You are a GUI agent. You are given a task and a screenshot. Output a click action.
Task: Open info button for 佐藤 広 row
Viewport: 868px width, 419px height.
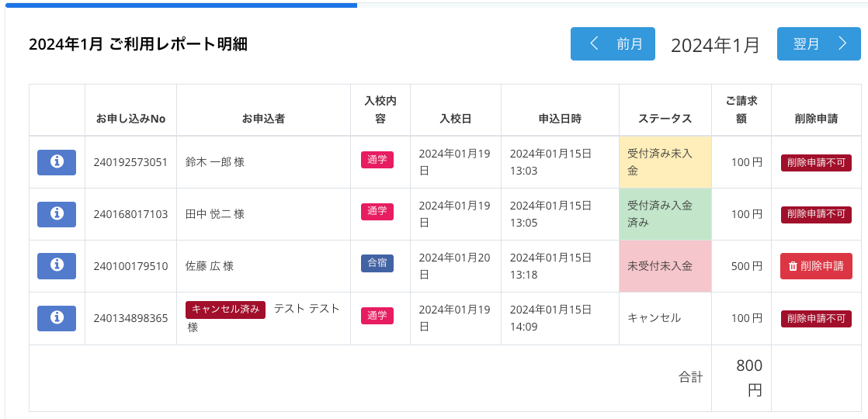pyautogui.click(x=57, y=265)
